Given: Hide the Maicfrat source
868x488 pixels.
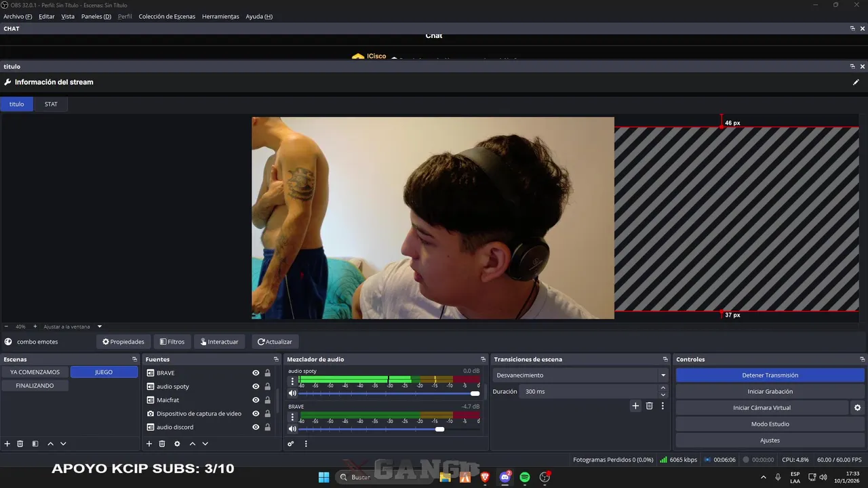Looking at the screenshot, I should (256, 400).
